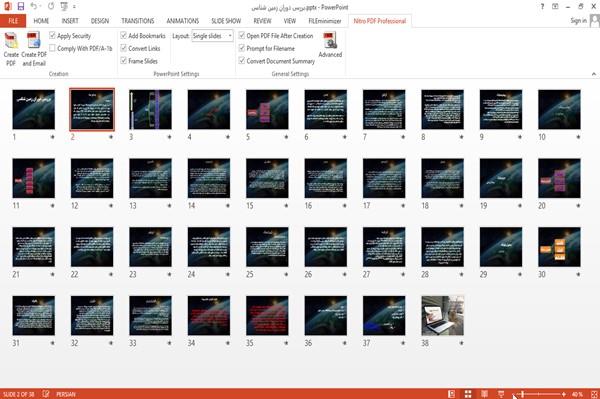
Task: Click the Redo icon in title bar
Action: click(x=51, y=7)
